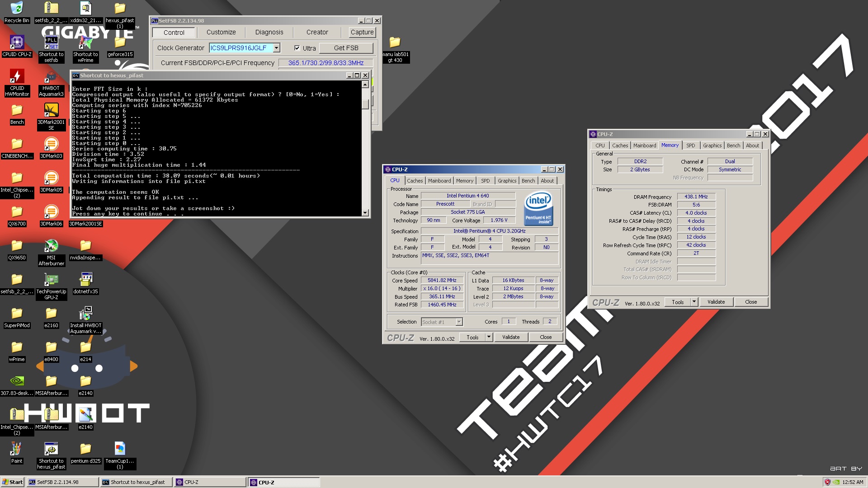Open Bench tab in front CPU-Z window
This screenshot has width=868, height=488.
coord(528,181)
